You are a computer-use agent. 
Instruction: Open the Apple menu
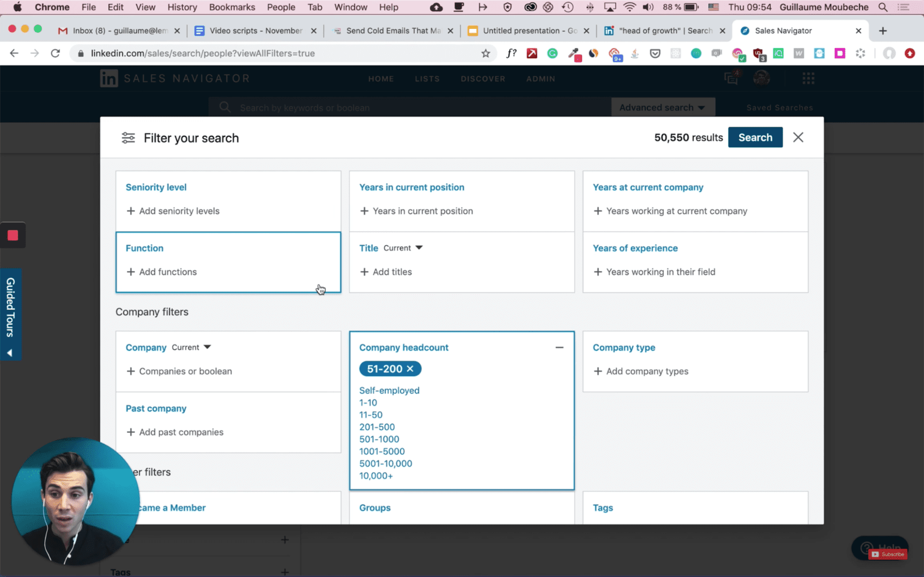tap(17, 7)
